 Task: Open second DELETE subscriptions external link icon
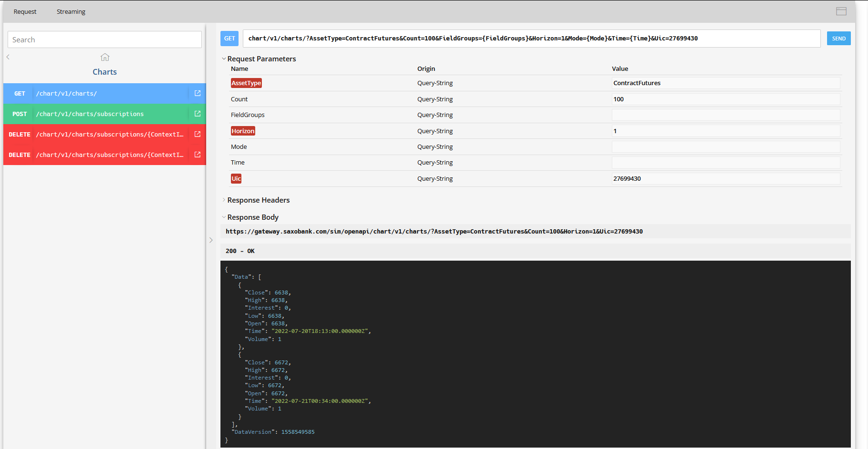point(198,155)
